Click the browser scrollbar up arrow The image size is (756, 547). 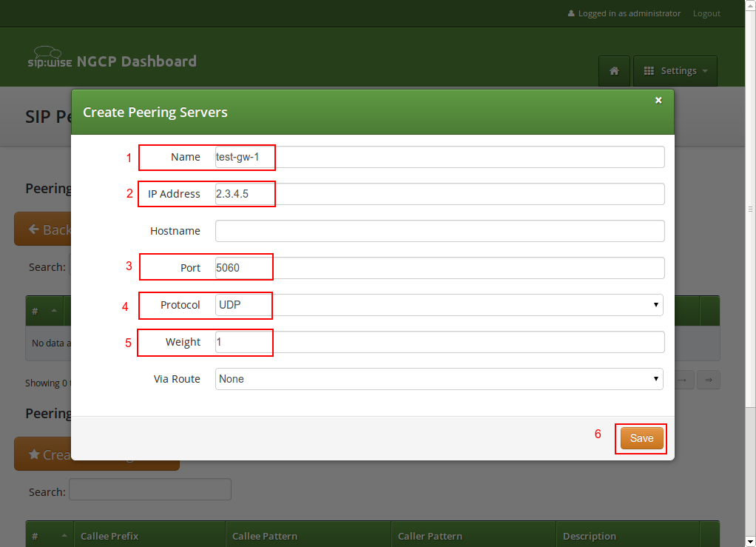(x=751, y=4)
